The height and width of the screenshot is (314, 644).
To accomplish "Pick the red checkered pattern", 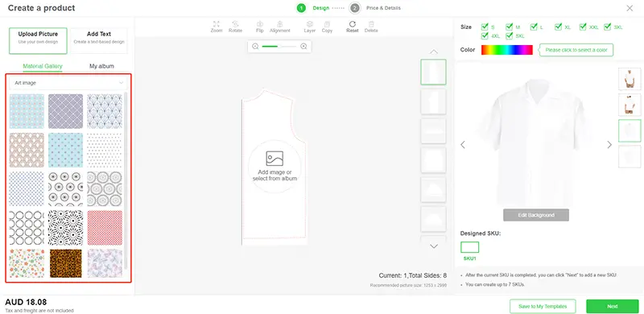I will (x=105, y=228).
